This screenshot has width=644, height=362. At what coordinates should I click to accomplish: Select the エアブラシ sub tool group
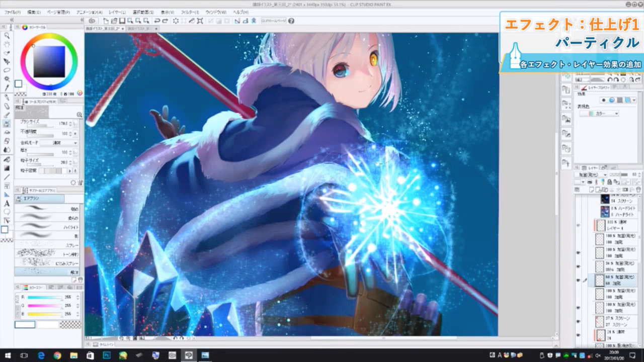40,199
